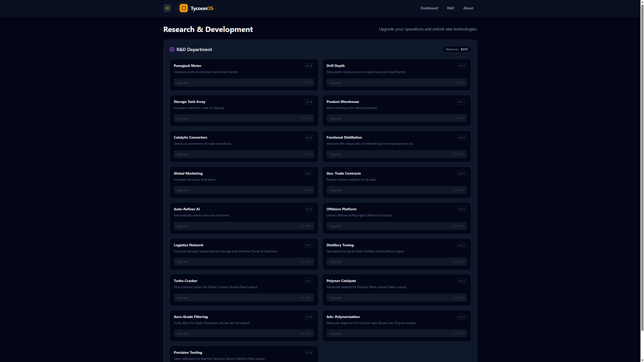Screen dimensions: 644x362
Task: Upgrade Drill Depth for $500
Action: tap(396, 83)
